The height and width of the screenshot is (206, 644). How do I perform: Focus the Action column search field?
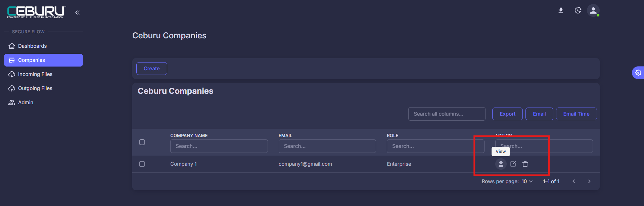(544, 146)
